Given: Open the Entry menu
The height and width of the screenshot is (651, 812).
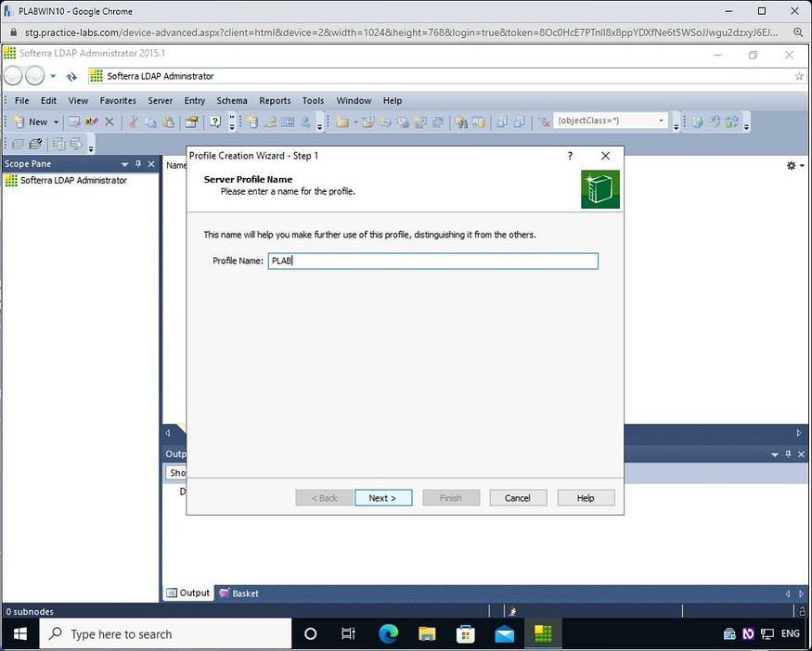Looking at the screenshot, I should tap(195, 100).
